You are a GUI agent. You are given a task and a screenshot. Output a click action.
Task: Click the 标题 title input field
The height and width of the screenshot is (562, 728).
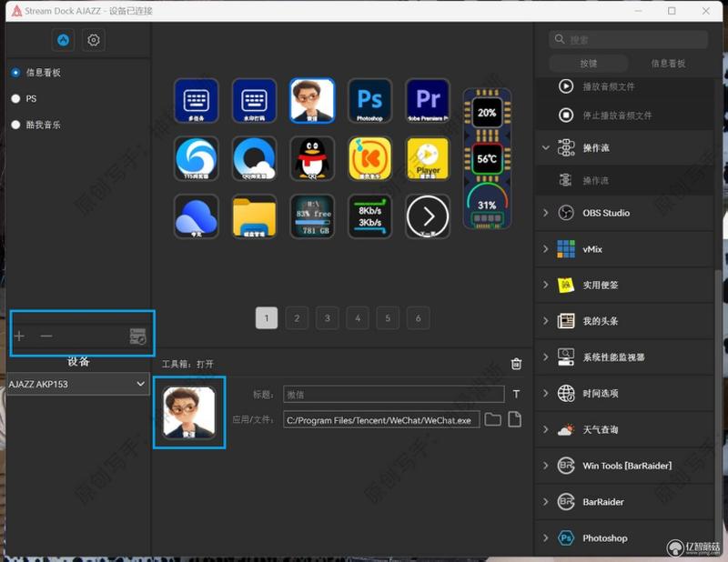pos(394,395)
